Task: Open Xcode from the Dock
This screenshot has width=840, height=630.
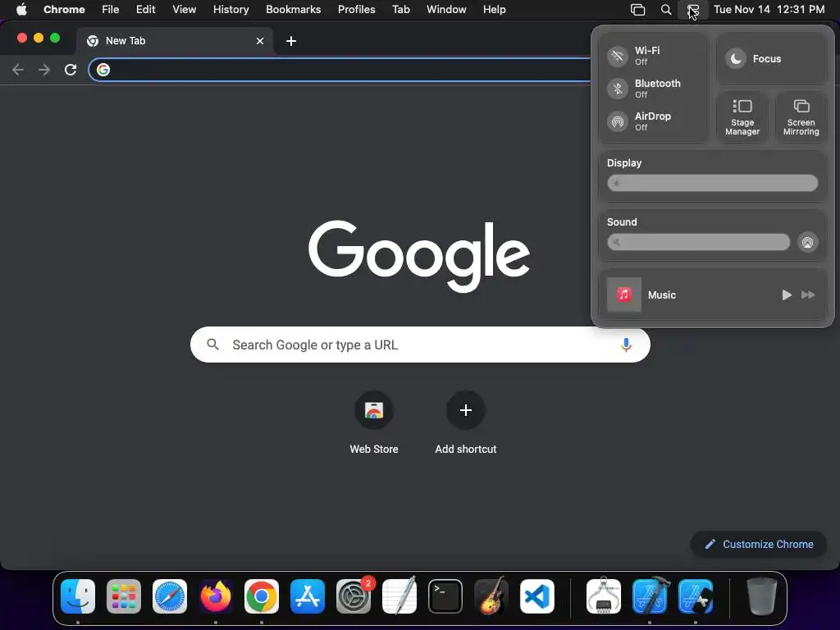Action: pyautogui.click(x=650, y=596)
